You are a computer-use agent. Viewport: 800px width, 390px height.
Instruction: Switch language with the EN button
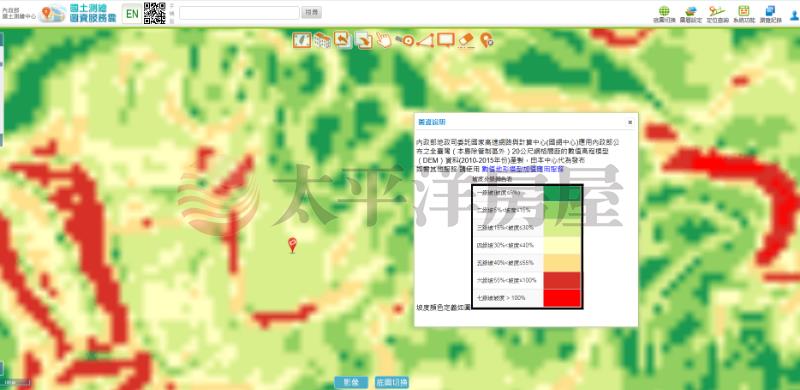pyautogui.click(x=132, y=13)
